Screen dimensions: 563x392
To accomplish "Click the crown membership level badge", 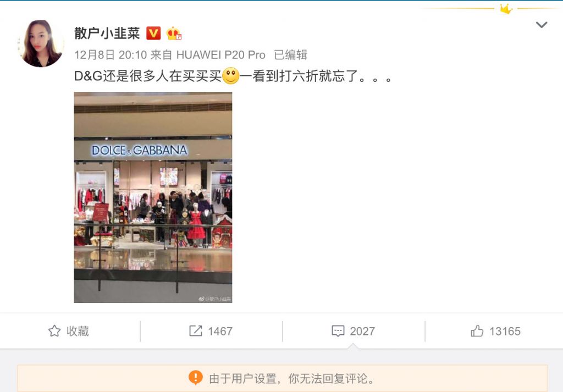I will pyautogui.click(x=174, y=34).
